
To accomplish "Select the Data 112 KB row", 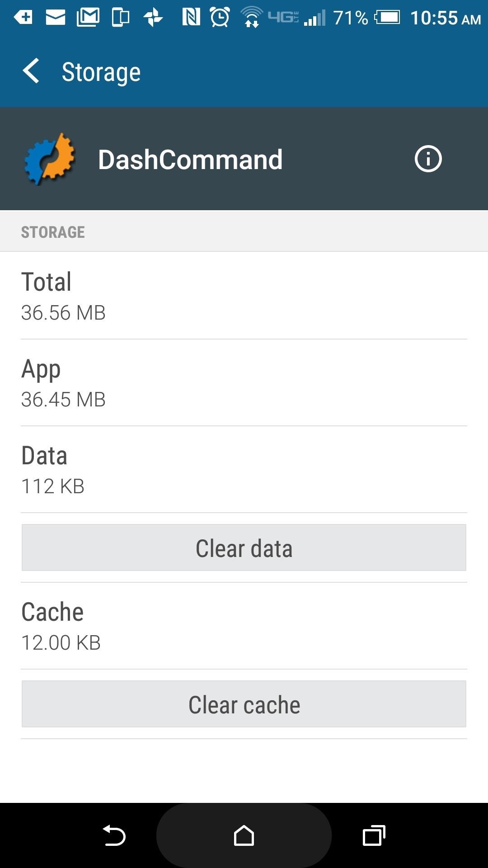I will (244, 469).
